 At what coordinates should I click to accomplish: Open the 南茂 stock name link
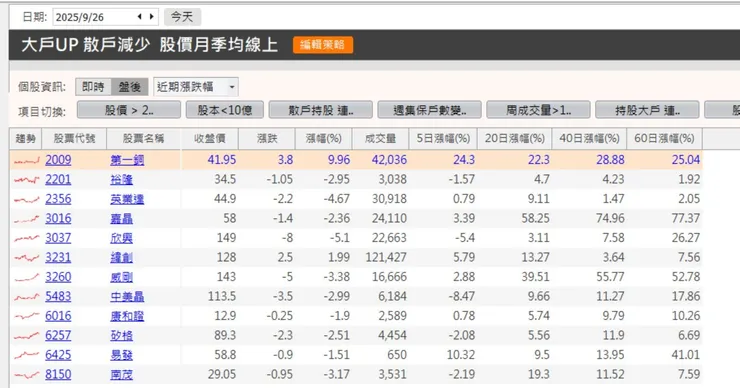click(121, 375)
